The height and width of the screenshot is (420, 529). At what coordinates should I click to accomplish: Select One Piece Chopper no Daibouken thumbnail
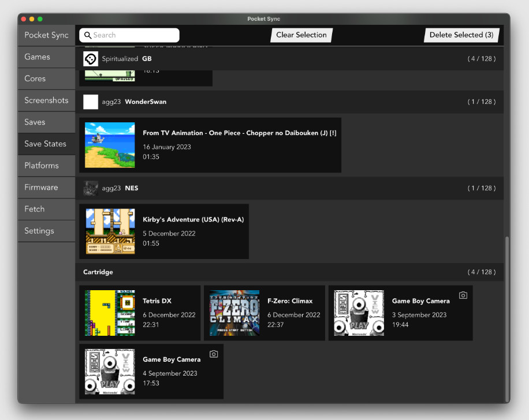(x=110, y=145)
